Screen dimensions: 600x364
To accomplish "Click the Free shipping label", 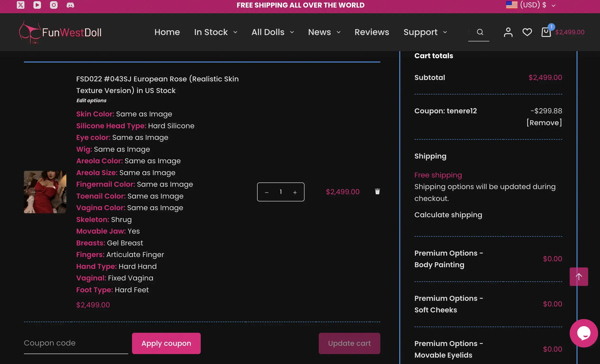I will [x=438, y=175].
